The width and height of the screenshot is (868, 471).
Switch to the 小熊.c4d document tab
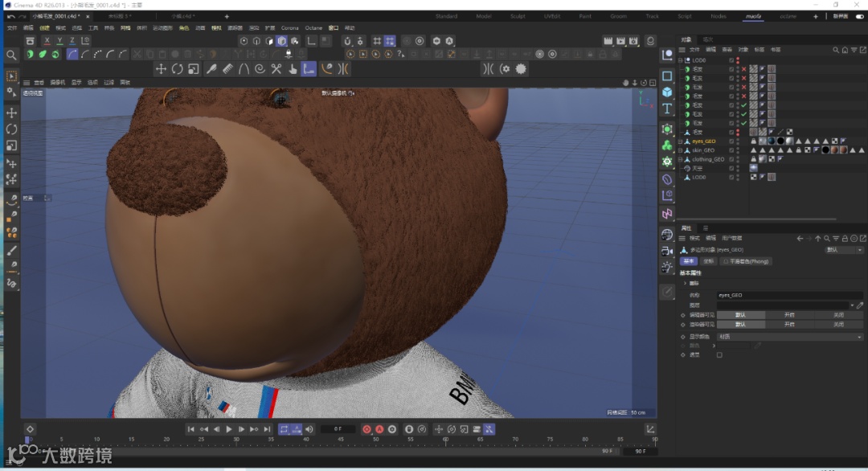[x=182, y=17]
